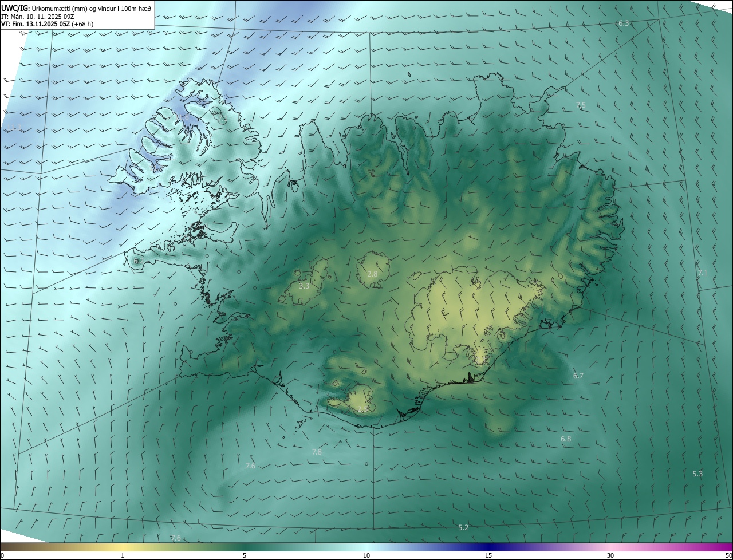This screenshot has height=560, width=733.
Task: Click the color bar tick label 0
Action: (2, 556)
